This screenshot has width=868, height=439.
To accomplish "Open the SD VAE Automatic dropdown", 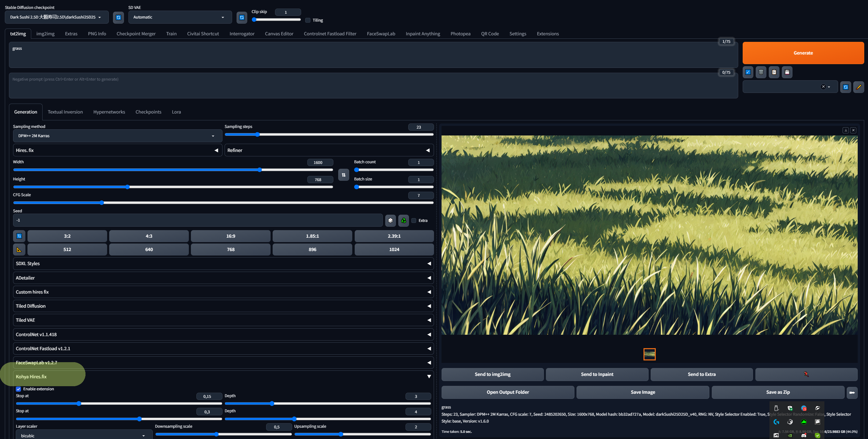I will tap(180, 17).
